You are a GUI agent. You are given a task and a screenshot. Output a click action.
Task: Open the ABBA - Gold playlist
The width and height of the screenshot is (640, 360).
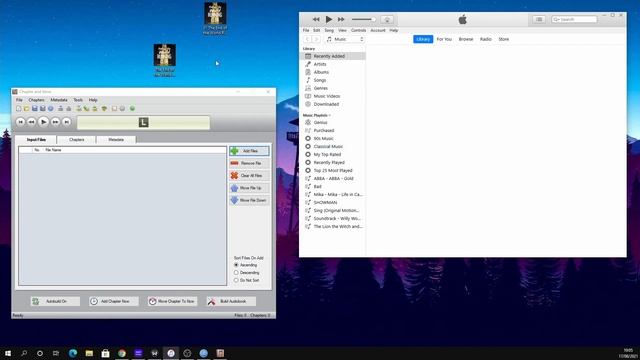pyautogui.click(x=333, y=178)
